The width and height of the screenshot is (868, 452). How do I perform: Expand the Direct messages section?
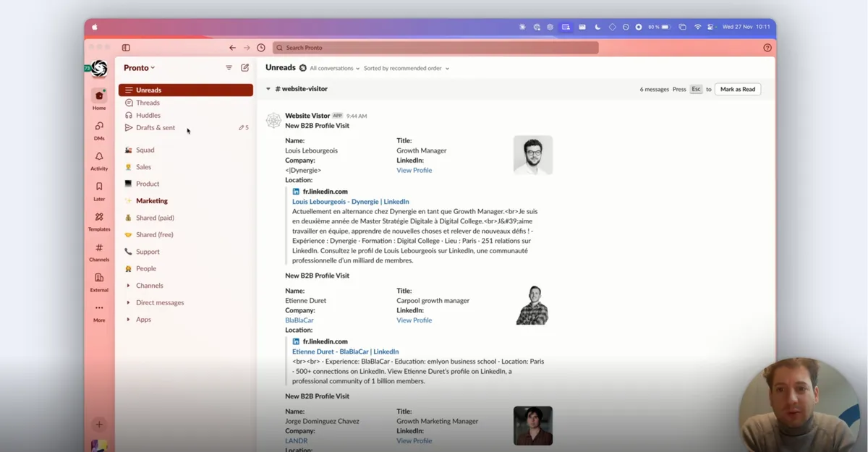(128, 302)
